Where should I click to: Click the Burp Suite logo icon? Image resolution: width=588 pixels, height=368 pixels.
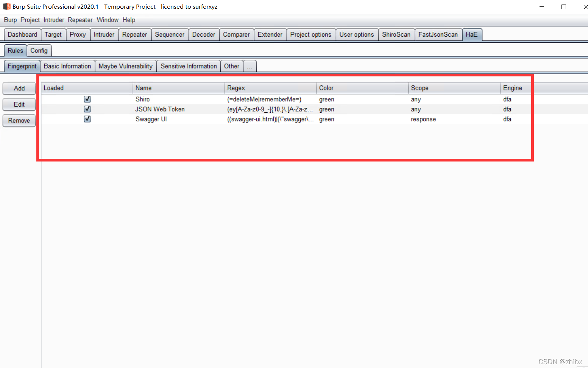point(7,6)
